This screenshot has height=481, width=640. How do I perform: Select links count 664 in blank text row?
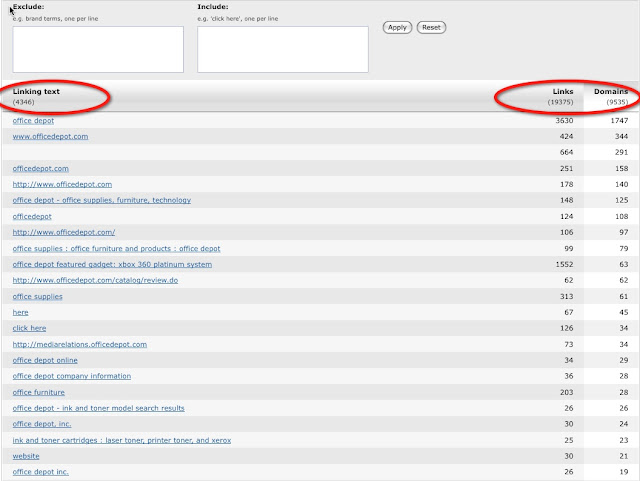pos(567,152)
